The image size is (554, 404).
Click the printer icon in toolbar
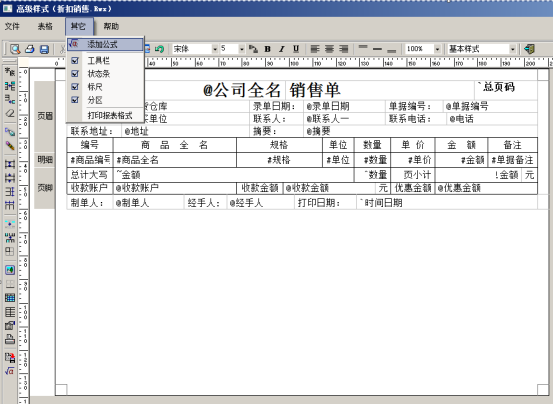click(x=30, y=49)
